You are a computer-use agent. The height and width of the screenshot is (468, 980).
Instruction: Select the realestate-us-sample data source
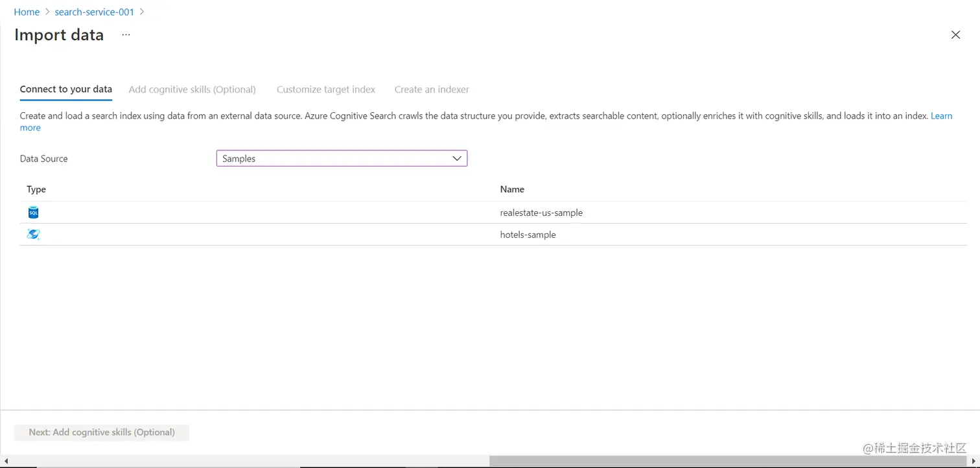tap(493, 213)
